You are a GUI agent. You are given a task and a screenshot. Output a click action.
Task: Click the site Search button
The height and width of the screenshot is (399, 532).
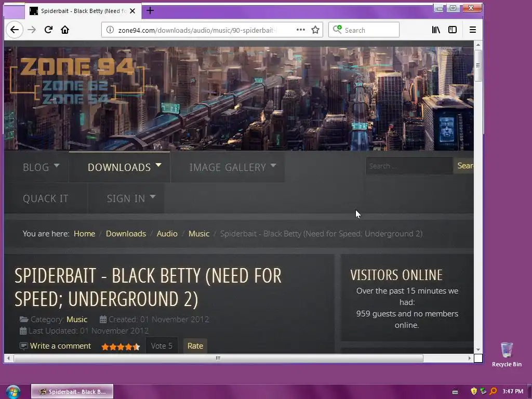tap(463, 166)
